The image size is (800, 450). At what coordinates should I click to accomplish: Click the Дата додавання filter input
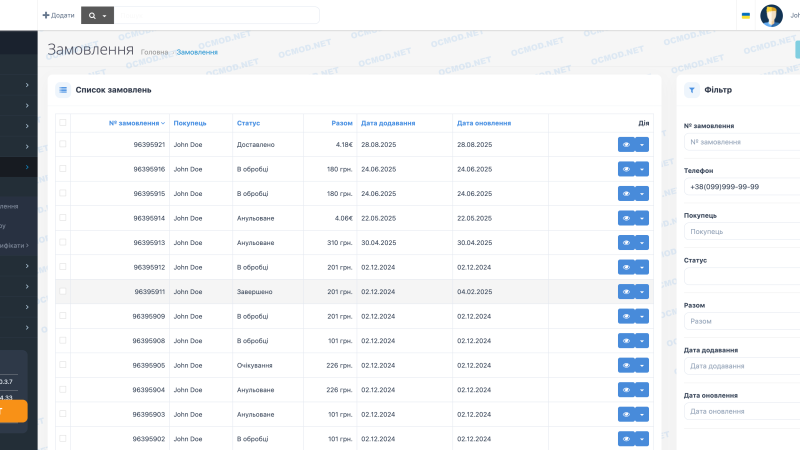coord(742,366)
